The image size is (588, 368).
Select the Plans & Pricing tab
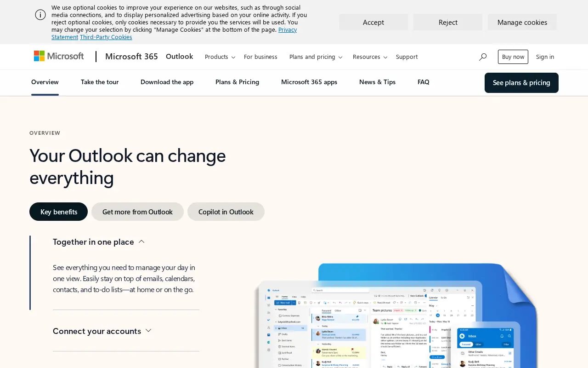coord(237,82)
